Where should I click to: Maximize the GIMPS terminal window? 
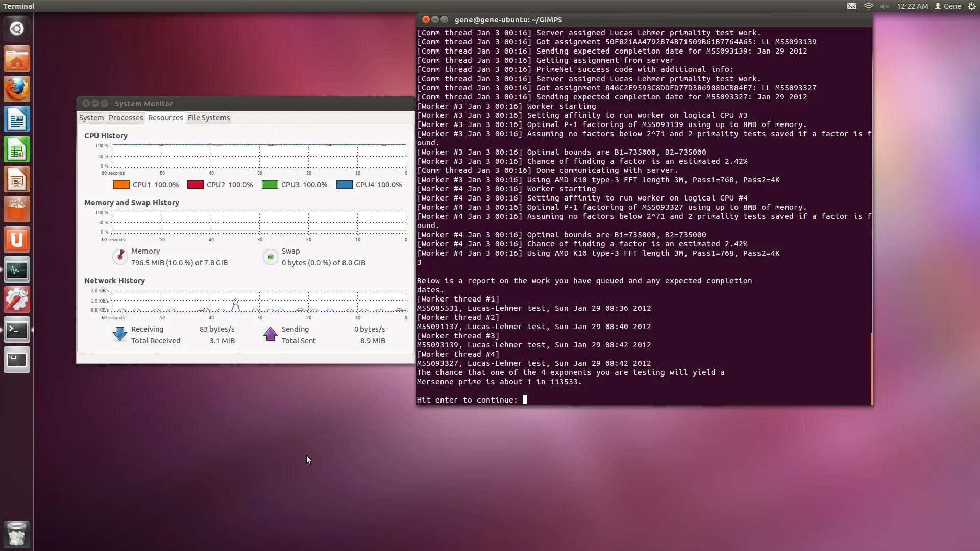pos(444,20)
